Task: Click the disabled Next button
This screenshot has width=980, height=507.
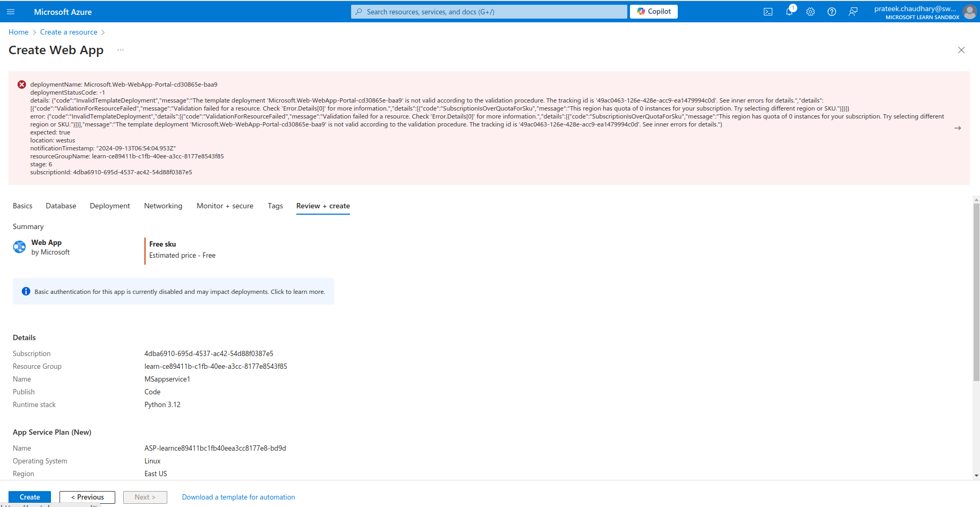Action: [x=145, y=497]
